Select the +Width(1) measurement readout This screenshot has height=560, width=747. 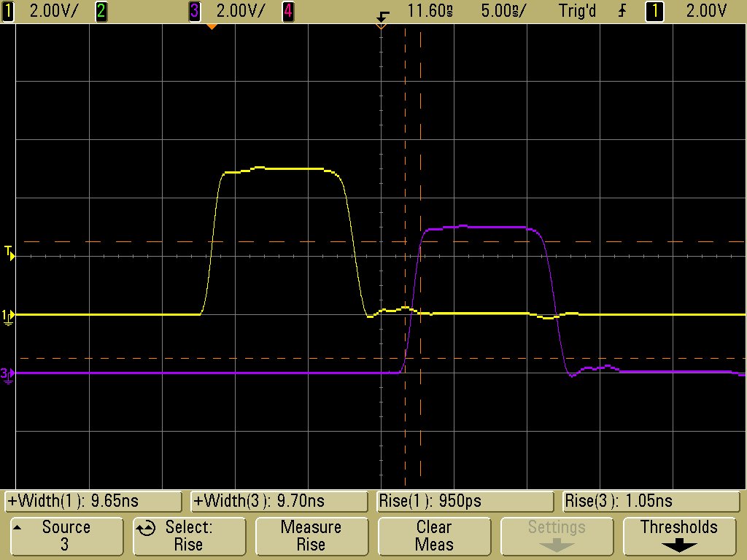[93, 502]
